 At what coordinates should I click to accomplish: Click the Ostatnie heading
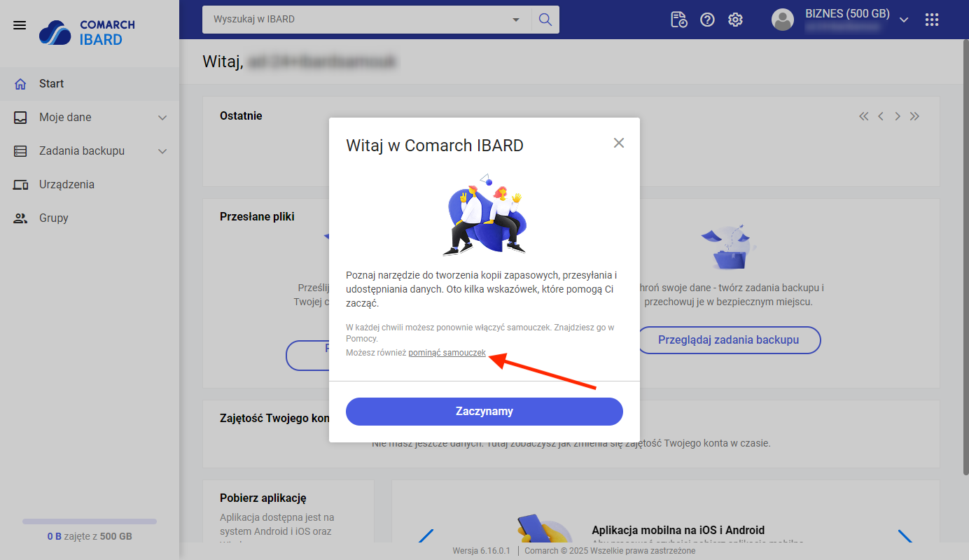[241, 116]
